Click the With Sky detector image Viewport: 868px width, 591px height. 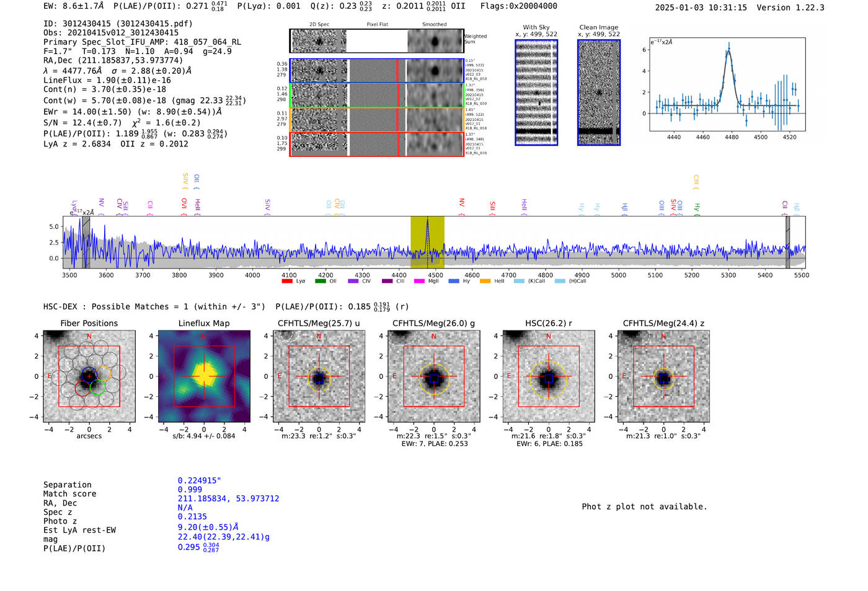click(536, 92)
